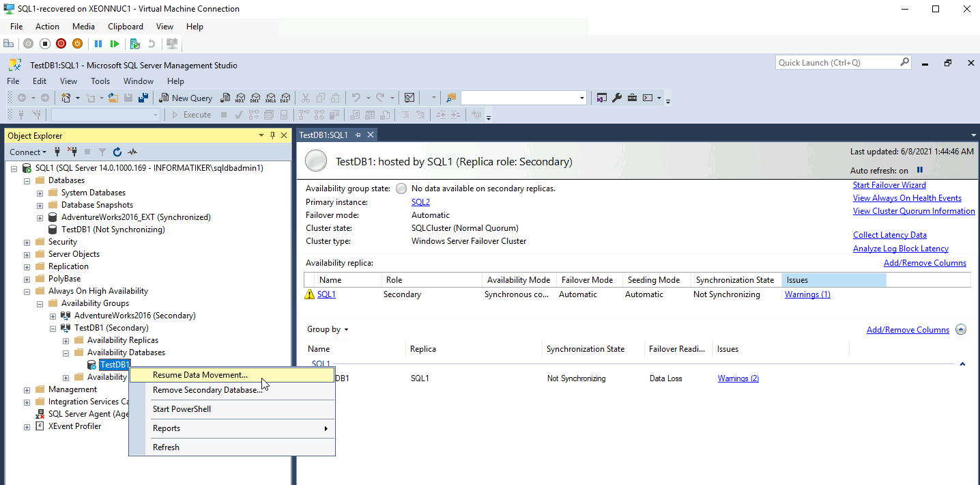Click the Open File folder icon

pos(113,98)
